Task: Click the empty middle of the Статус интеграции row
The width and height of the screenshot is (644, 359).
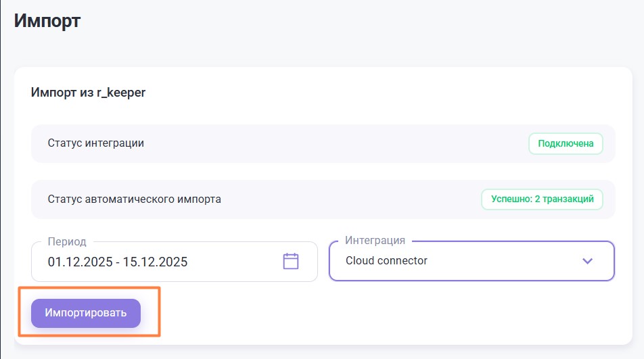Action: pyautogui.click(x=325, y=143)
